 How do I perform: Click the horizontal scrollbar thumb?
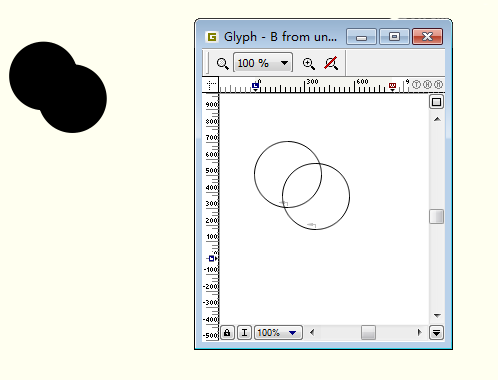pos(368,333)
